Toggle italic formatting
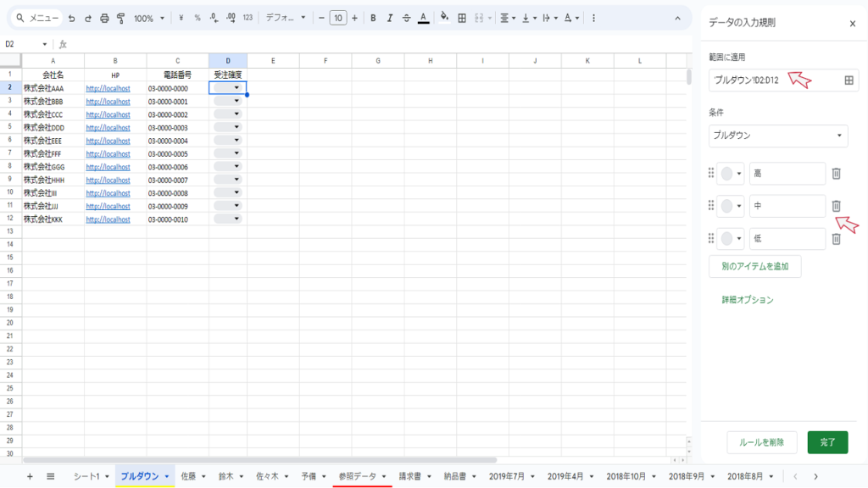This screenshot has width=868, height=488. [390, 18]
